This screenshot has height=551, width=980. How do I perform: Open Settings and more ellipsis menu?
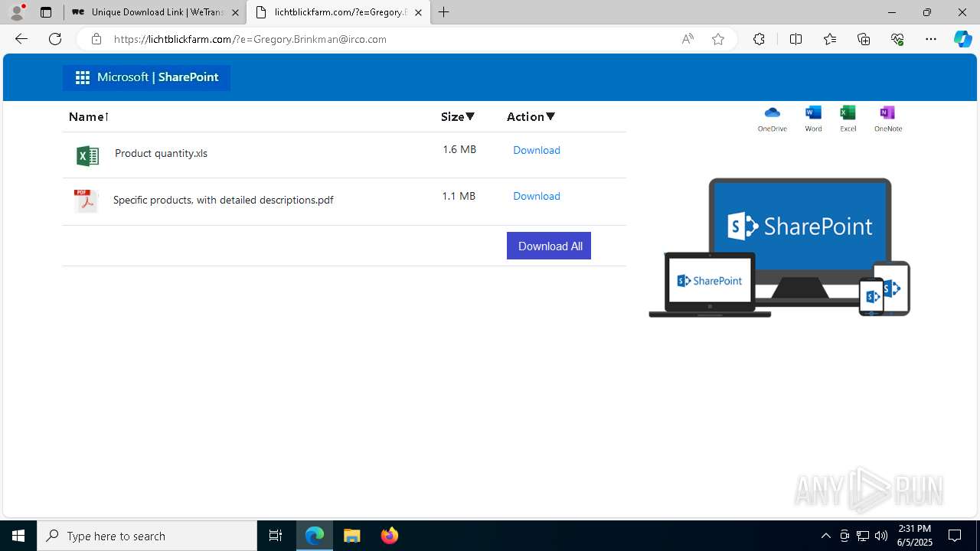(x=931, y=39)
